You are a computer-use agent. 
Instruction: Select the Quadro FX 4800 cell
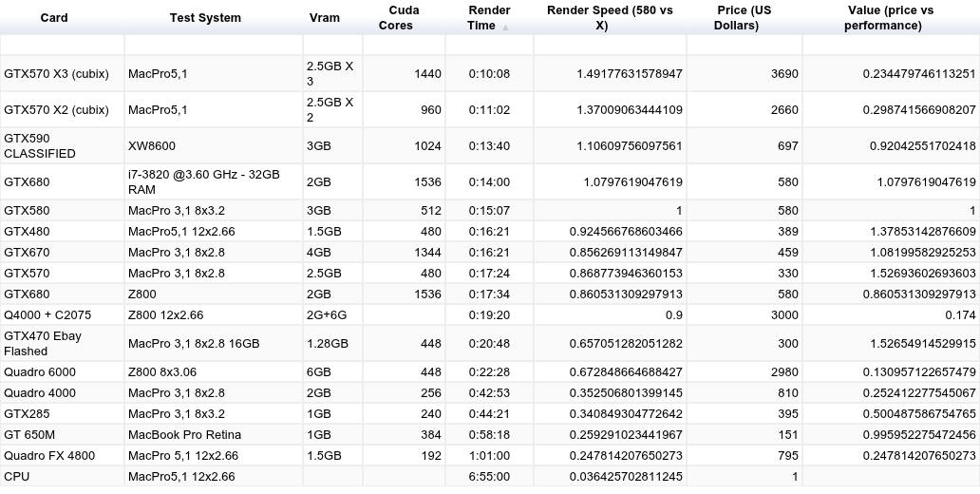63,456
